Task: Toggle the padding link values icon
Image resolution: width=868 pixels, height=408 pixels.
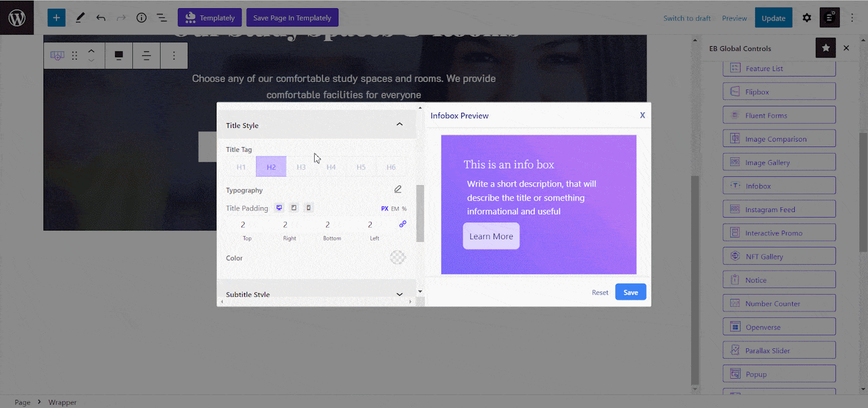Action: point(403,224)
